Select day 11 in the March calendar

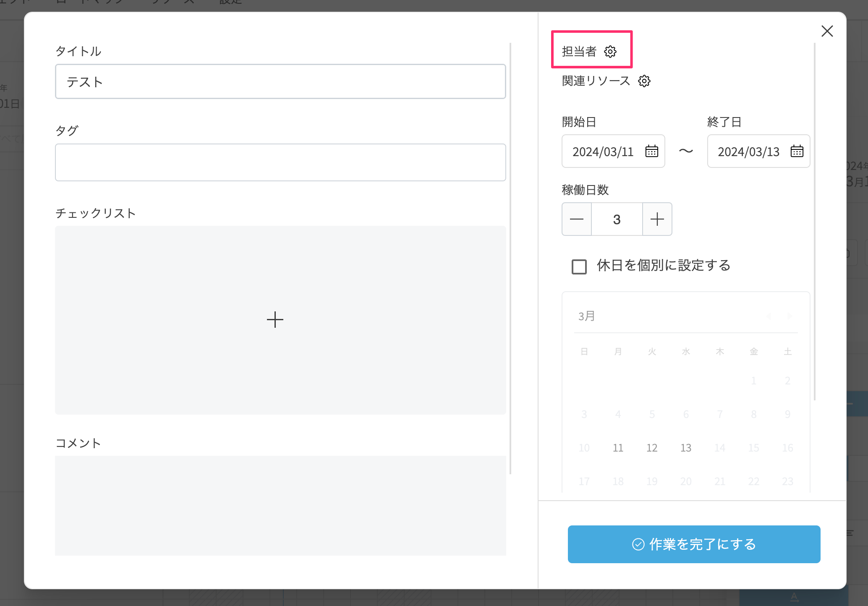click(x=618, y=448)
